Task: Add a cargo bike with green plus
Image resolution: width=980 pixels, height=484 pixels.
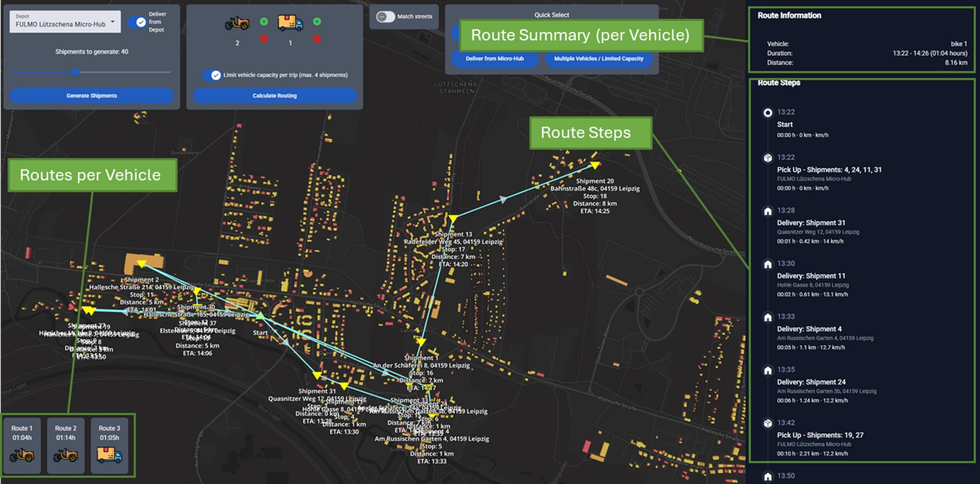Action: [264, 21]
